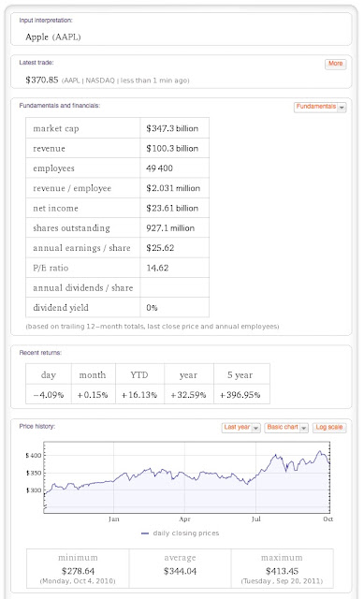Open the Fundamentals dropdown
The width and height of the screenshot is (364, 599).
(320, 107)
